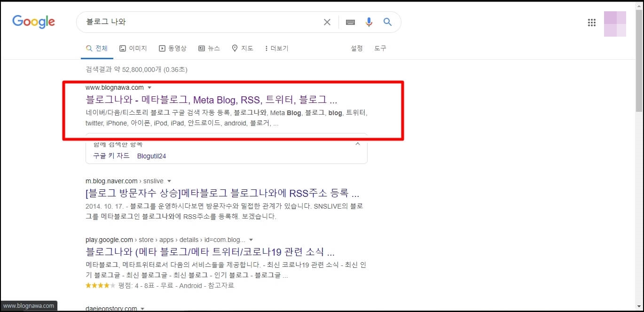Viewport: 644px width, 312px height.
Task: Click the star rating 평점: 4 text
Action: pos(129,286)
